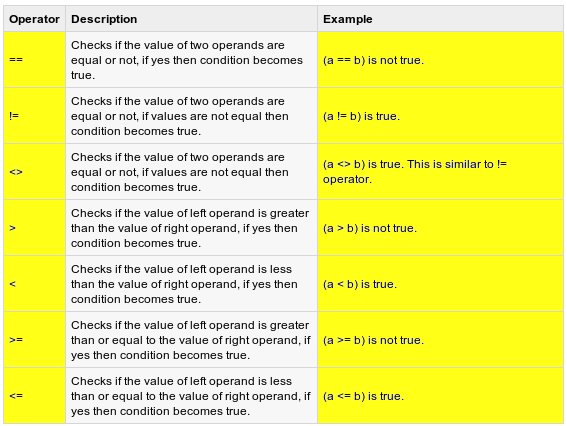Click the description of the > operator

coord(190,228)
